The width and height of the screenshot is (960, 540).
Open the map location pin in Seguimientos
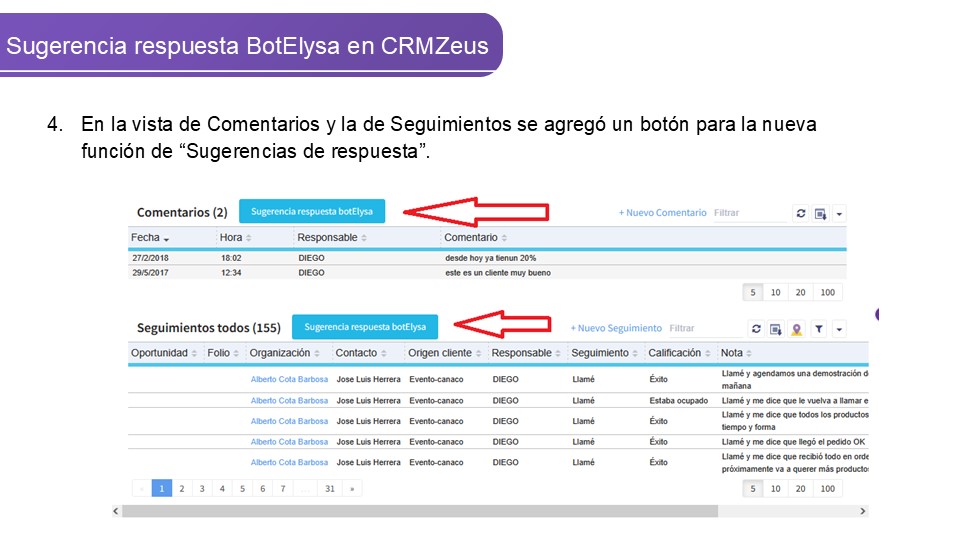pyautogui.click(x=796, y=328)
